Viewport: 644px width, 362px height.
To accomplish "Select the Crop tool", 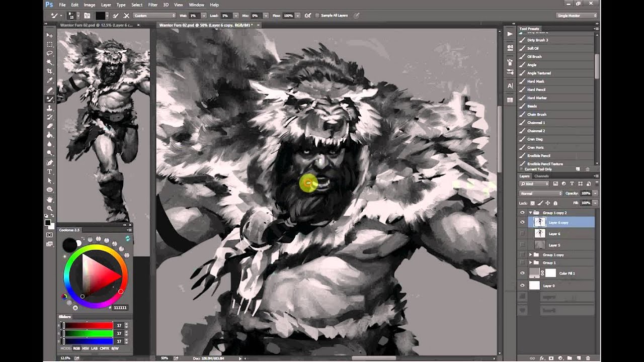I will (50, 71).
